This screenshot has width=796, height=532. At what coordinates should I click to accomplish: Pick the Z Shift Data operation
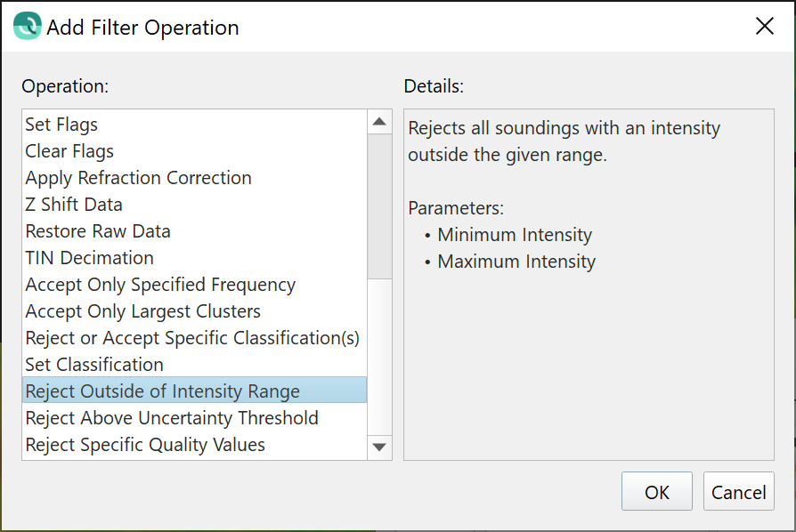pyautogui.click(x=74, y=205)
